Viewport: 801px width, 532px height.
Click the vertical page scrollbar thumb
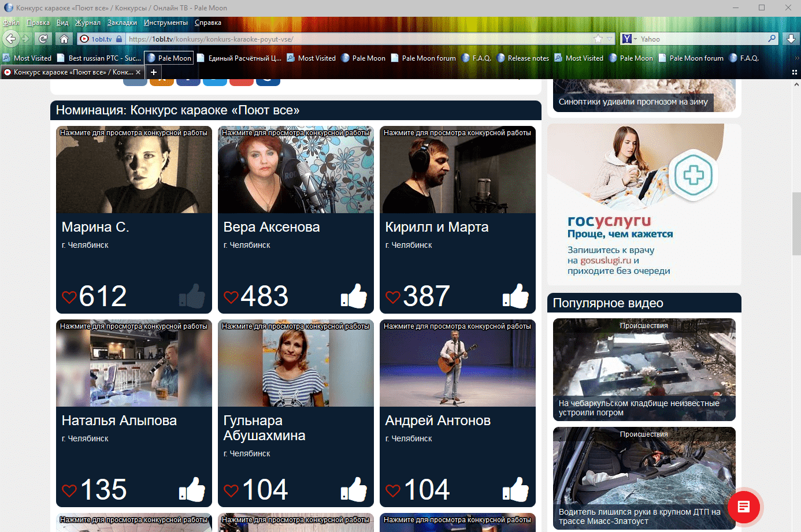click(x=796, y=224)
